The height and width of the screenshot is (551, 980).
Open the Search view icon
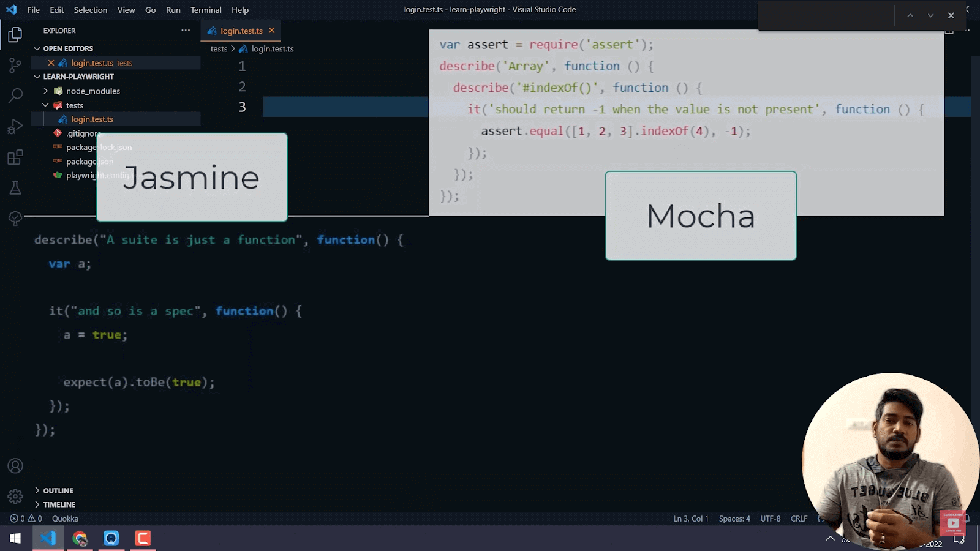click(15, 96)
